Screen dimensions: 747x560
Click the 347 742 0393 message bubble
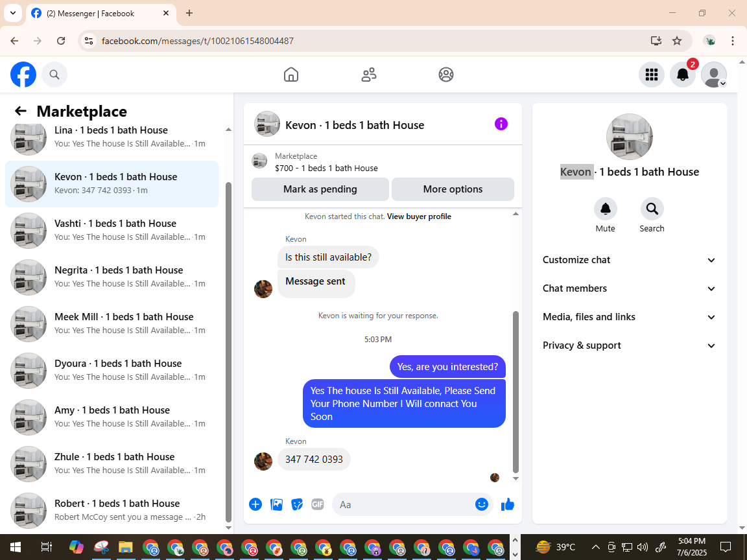tap(314, 460)
